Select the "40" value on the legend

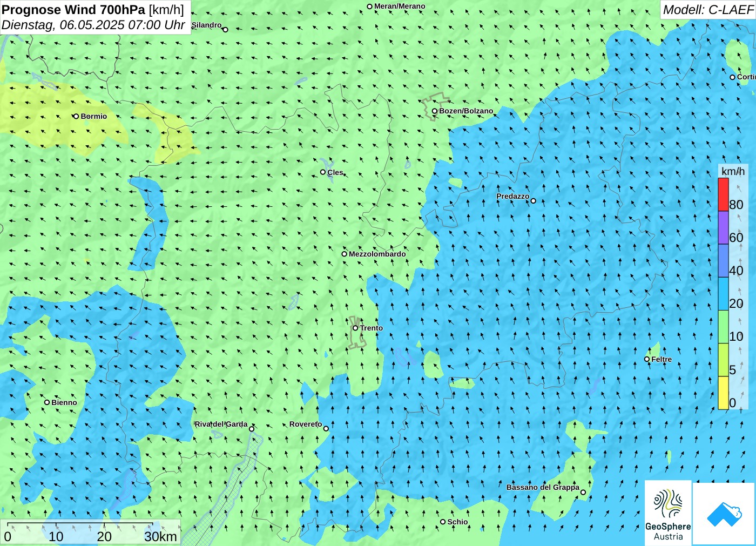[x=736, y=271]
